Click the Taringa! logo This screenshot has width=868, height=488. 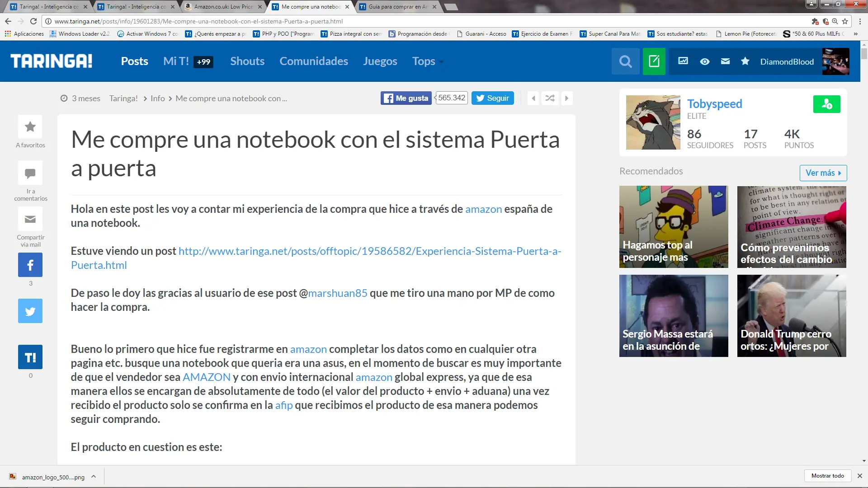51,61
